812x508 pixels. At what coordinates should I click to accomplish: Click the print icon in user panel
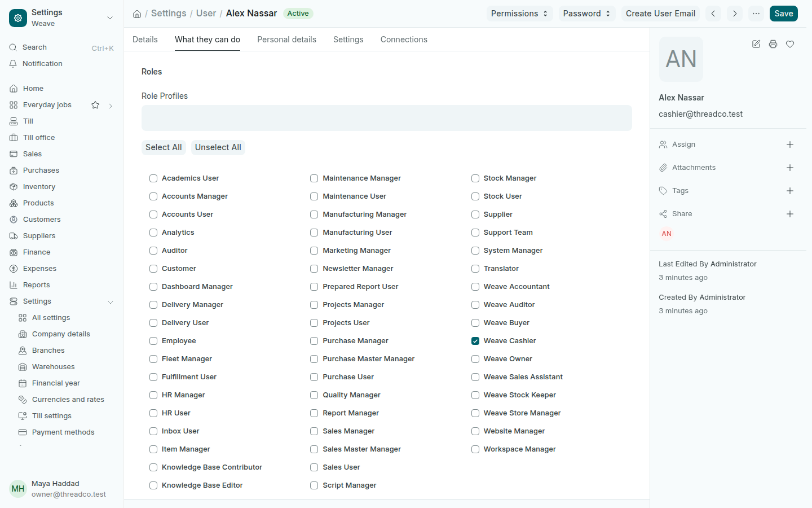point(773,44)
